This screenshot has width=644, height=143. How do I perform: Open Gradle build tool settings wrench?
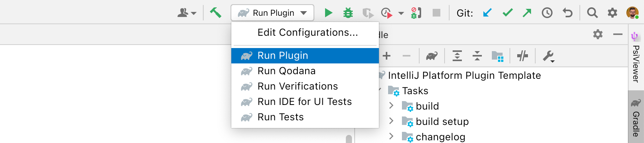point(548,56)
